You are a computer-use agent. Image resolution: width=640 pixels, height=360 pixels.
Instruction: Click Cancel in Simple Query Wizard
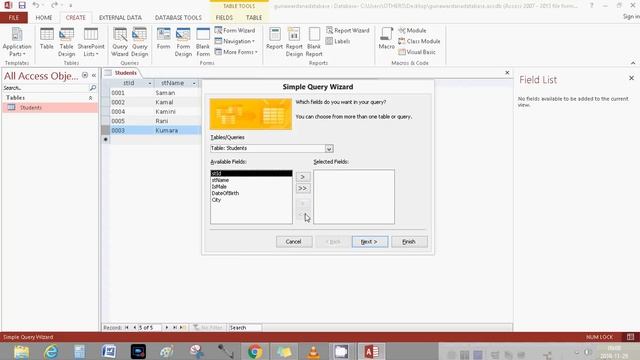tap(294, 242)
